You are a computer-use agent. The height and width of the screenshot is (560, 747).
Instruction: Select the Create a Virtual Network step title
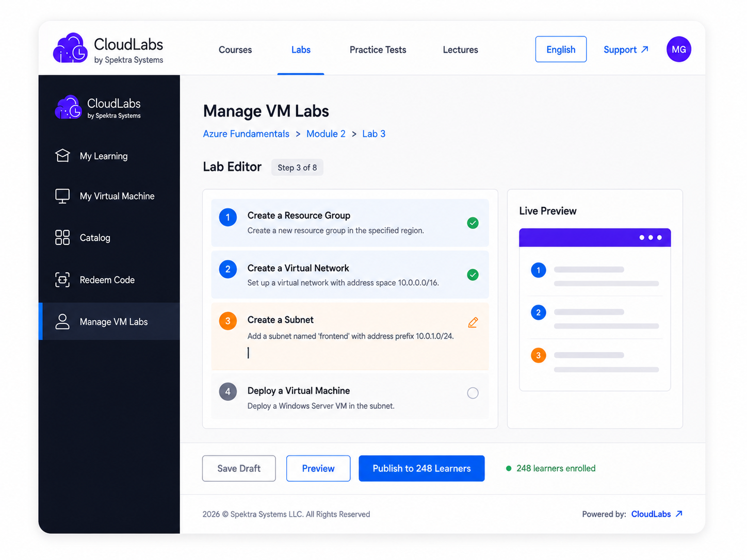tap(298, 268)
